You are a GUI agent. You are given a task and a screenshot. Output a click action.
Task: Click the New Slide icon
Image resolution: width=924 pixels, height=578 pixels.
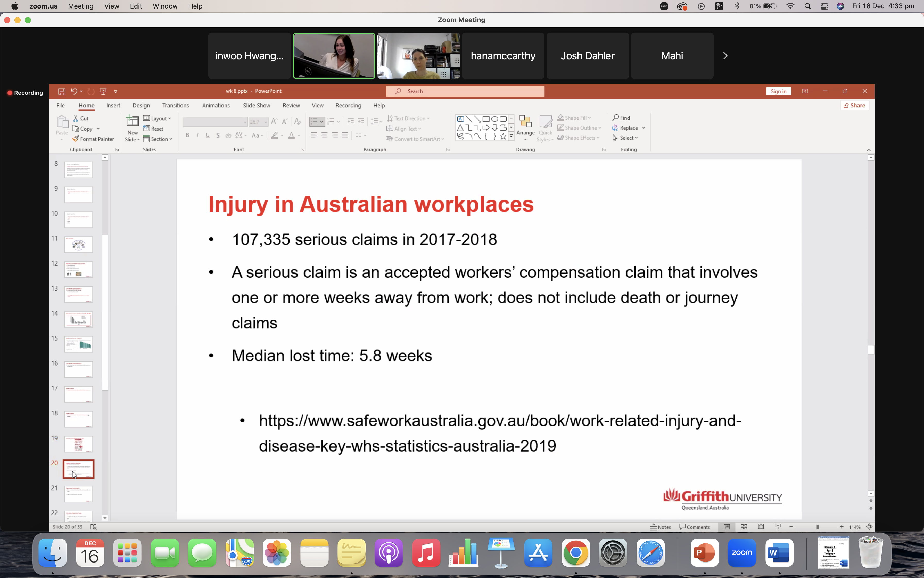pyautogui.click(x=133, y=121)
